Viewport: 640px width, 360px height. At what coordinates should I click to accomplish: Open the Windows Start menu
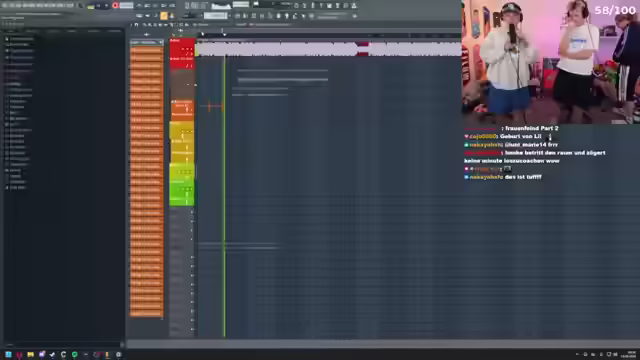coord(8,355)
